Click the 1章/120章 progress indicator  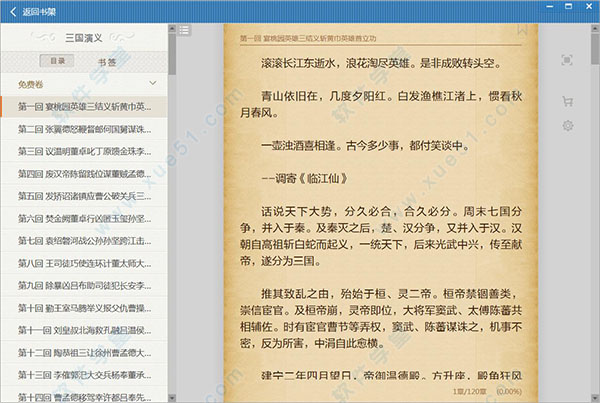click(x=470, y=391)
